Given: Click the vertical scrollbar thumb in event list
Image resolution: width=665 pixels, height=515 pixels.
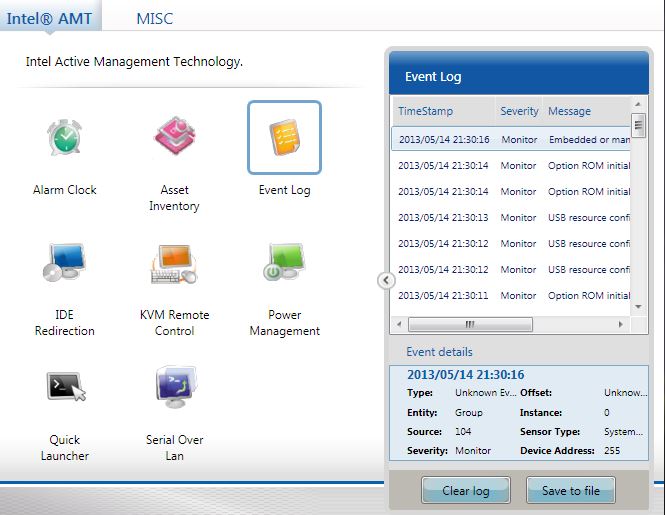Looking at the screenshot, I should [638, 126].
